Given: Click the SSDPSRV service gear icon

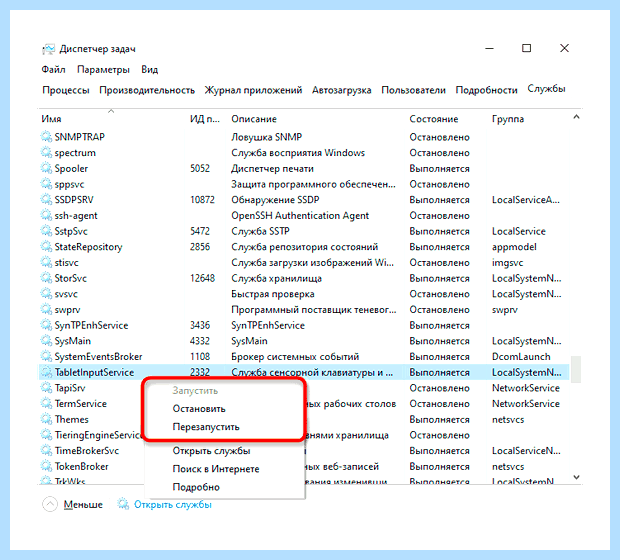Looking at the screenshot, I should [46, 199].
